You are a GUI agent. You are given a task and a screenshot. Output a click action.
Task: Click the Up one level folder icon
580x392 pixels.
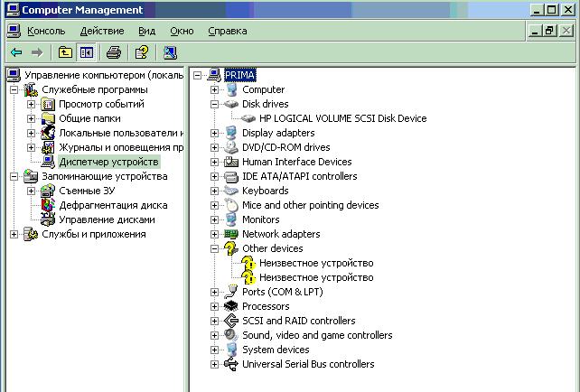click(x=65, y=52)
